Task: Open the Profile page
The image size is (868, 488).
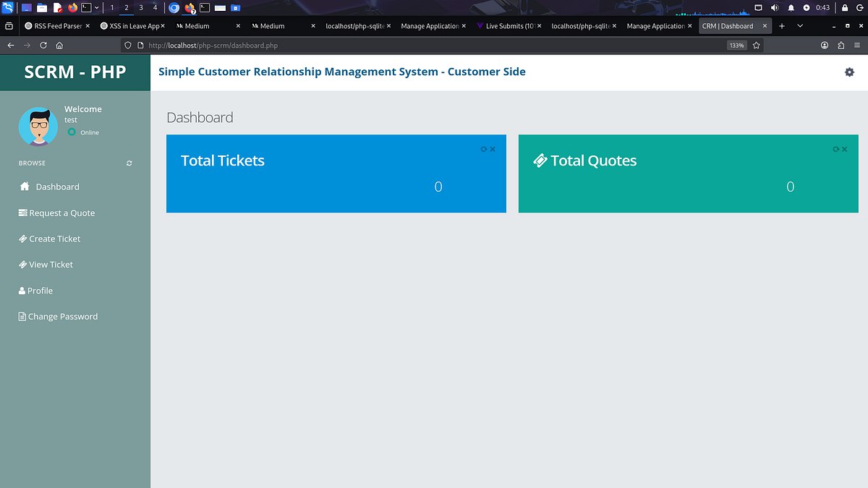Action: point(40,291)
